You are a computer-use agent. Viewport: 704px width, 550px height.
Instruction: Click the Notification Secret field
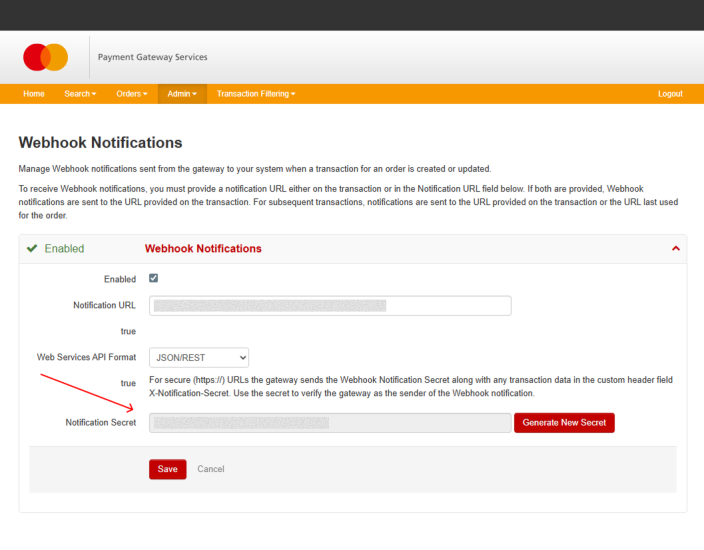(330, 422)
